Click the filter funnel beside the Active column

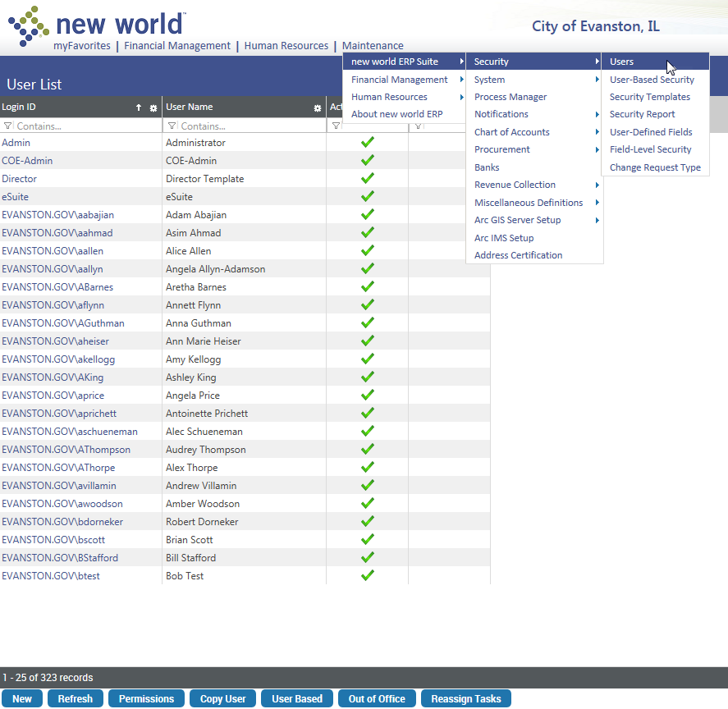[336, 126]
